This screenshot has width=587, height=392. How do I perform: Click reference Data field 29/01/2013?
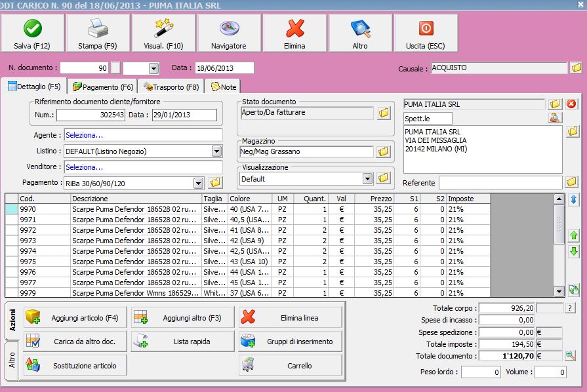pos(184,115)
